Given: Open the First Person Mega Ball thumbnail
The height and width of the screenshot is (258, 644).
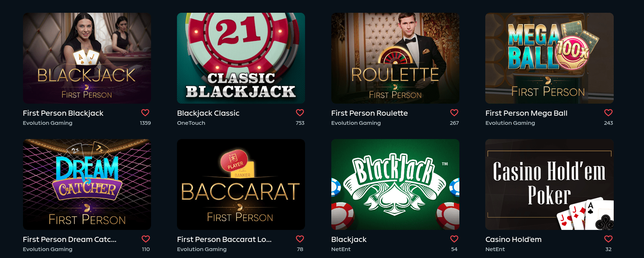Looking at the screenshot, I should pos(549,58).
